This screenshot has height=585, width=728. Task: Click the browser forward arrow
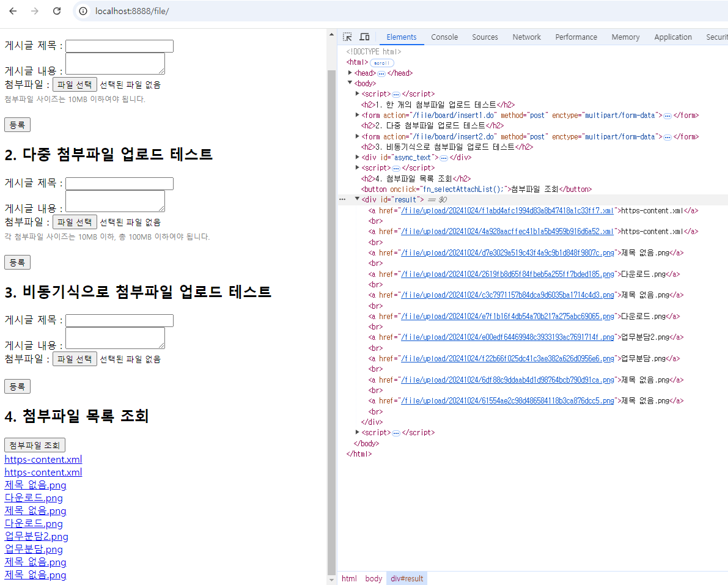(x=35, y=11)
